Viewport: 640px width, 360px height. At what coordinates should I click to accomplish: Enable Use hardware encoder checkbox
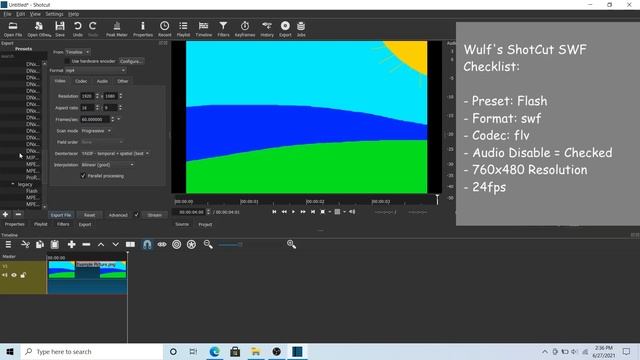67,61
